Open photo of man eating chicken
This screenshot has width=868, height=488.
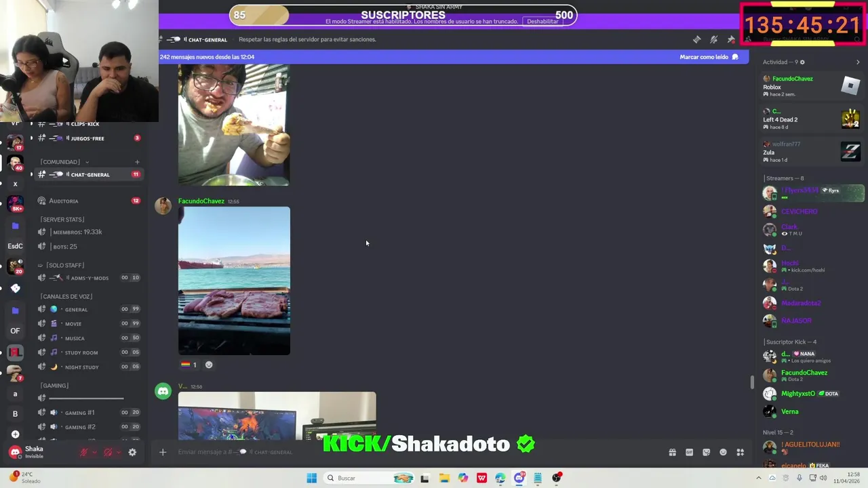[x=234, y=125]
